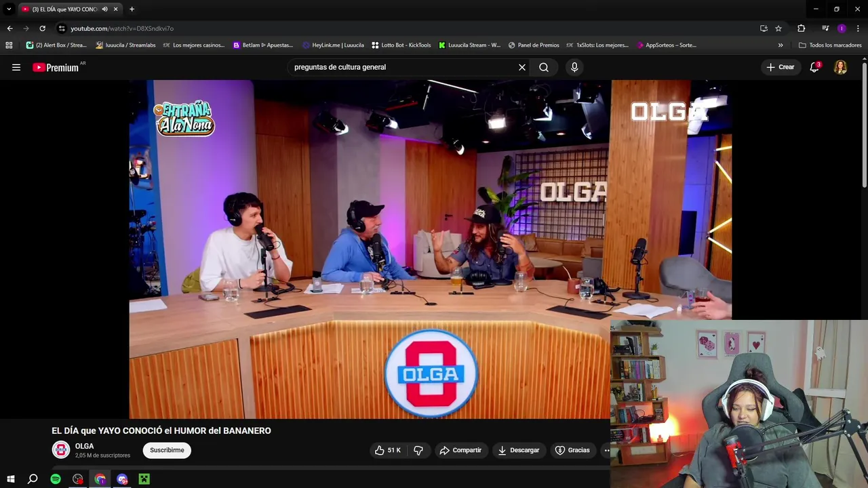Open the Crear menu
868x488 pixels.
pos(781,67)
